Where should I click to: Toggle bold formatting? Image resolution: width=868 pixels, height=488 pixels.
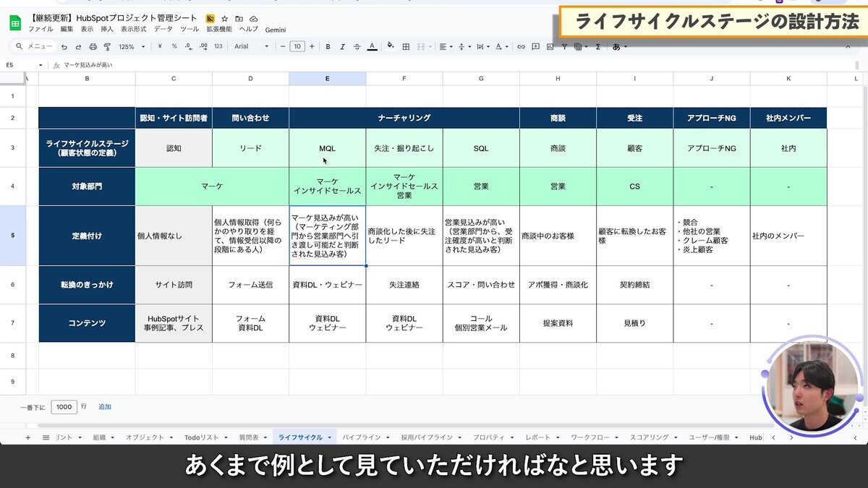[x=328, y=46]
